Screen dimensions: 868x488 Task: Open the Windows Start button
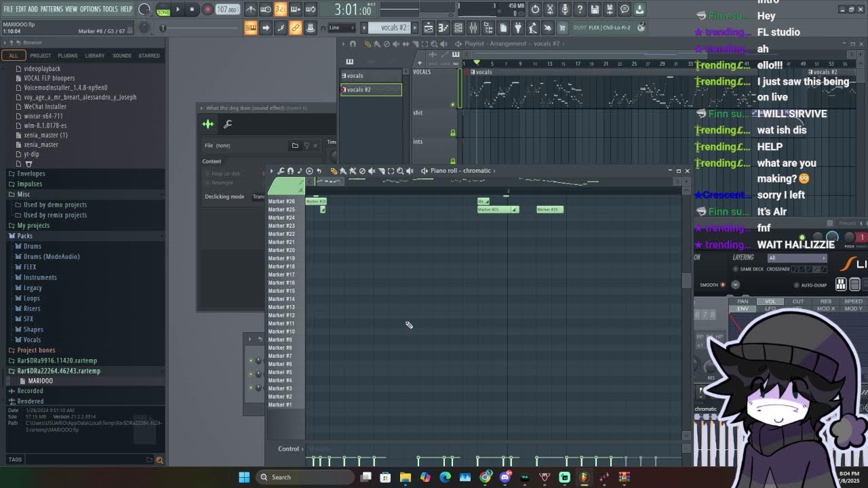[x=244, y=477]
